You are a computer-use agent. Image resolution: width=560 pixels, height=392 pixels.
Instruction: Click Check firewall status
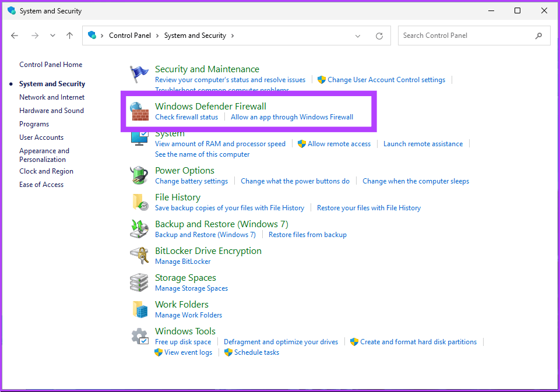coord(186,117)
